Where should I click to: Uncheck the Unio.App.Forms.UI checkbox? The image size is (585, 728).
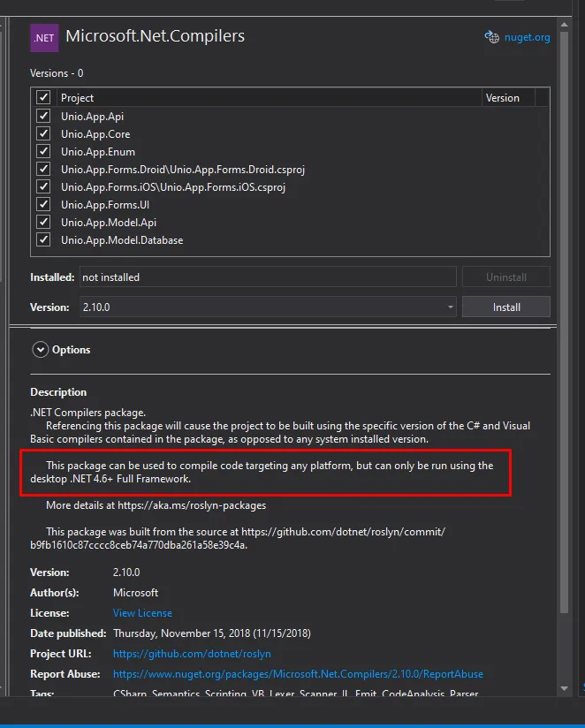[43, 204]
